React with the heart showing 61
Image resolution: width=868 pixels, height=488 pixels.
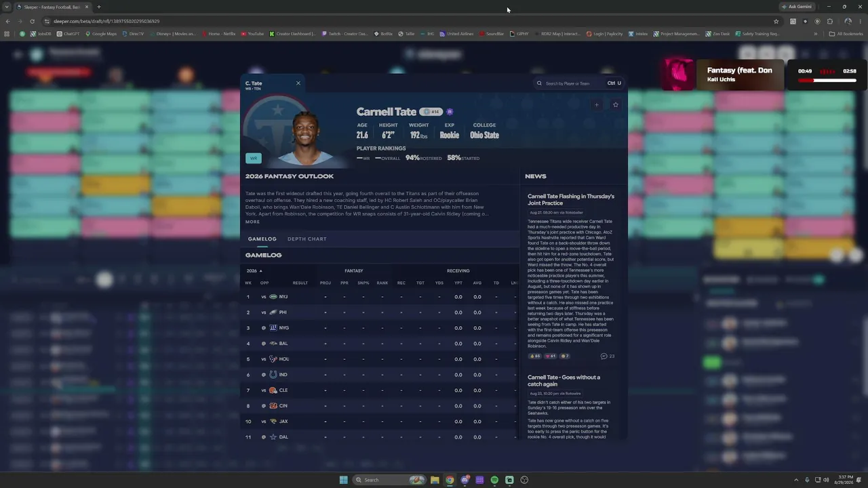tap(550, 356)
